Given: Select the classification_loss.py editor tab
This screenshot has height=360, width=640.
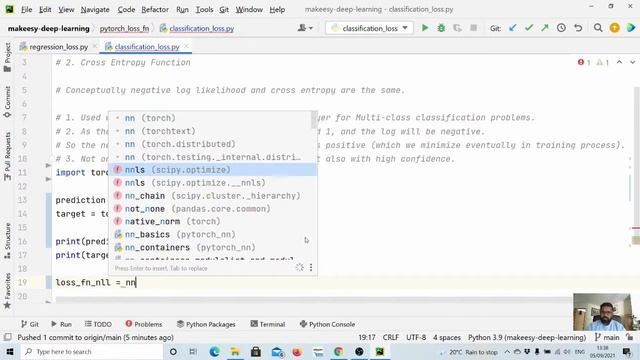Looking at the screenshot, I should coord(147,47).
